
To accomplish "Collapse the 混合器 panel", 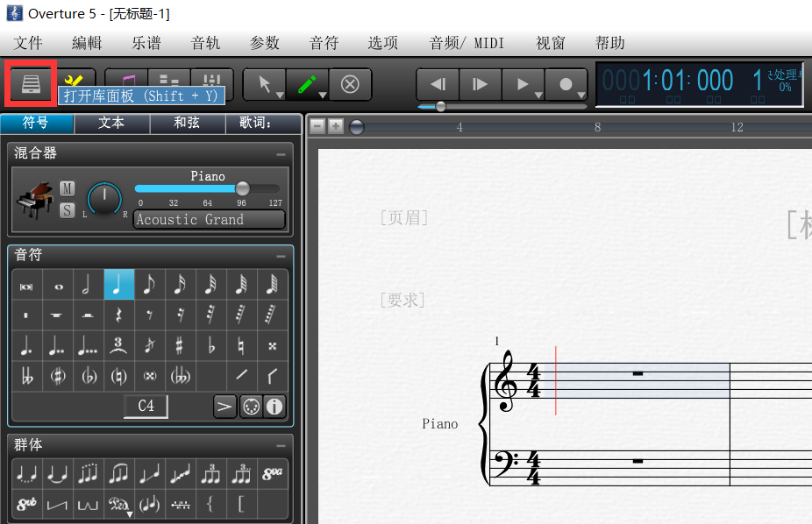I will (282, 154).
